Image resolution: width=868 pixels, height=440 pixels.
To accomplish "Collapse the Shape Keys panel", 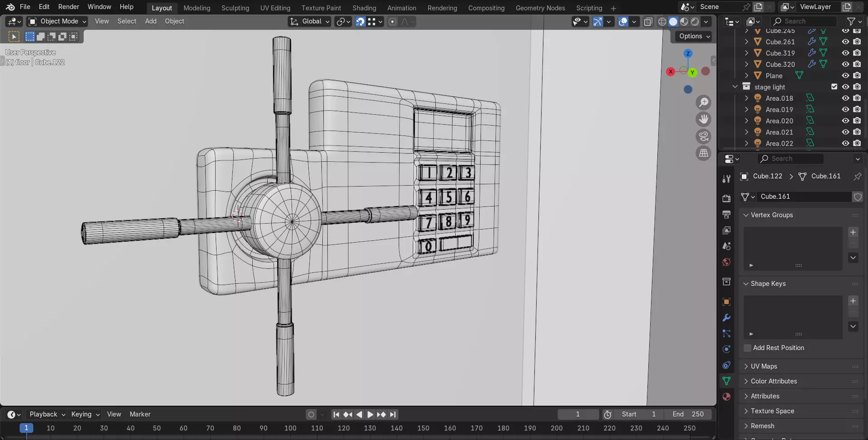I will (746, 284).
